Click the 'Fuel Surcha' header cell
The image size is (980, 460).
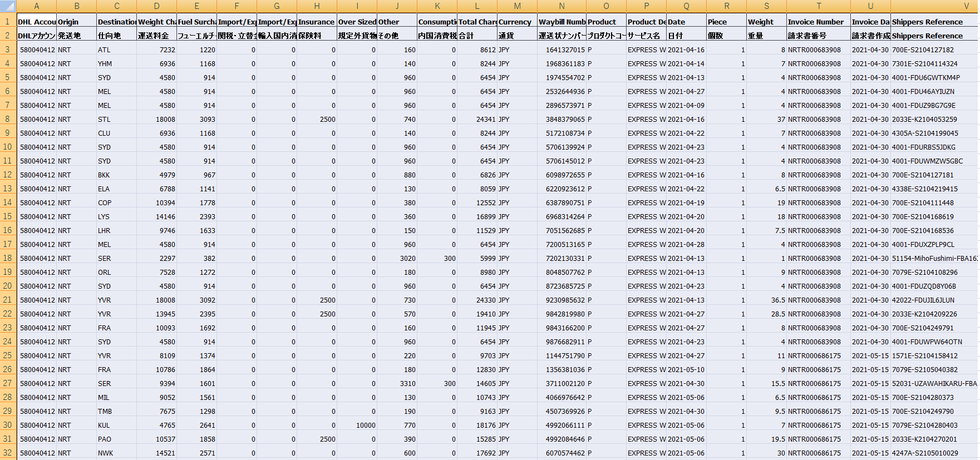point(197,22)
